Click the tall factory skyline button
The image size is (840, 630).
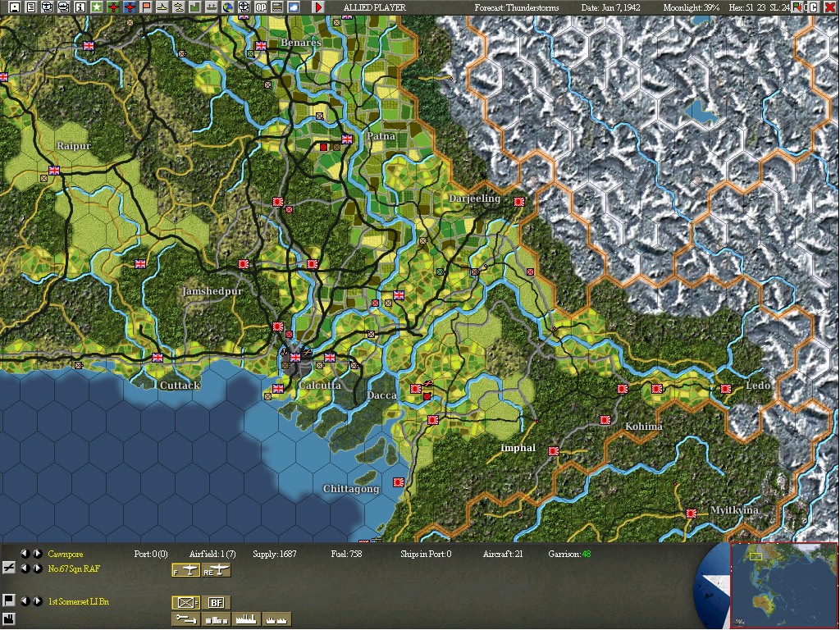tap(246, 619)
